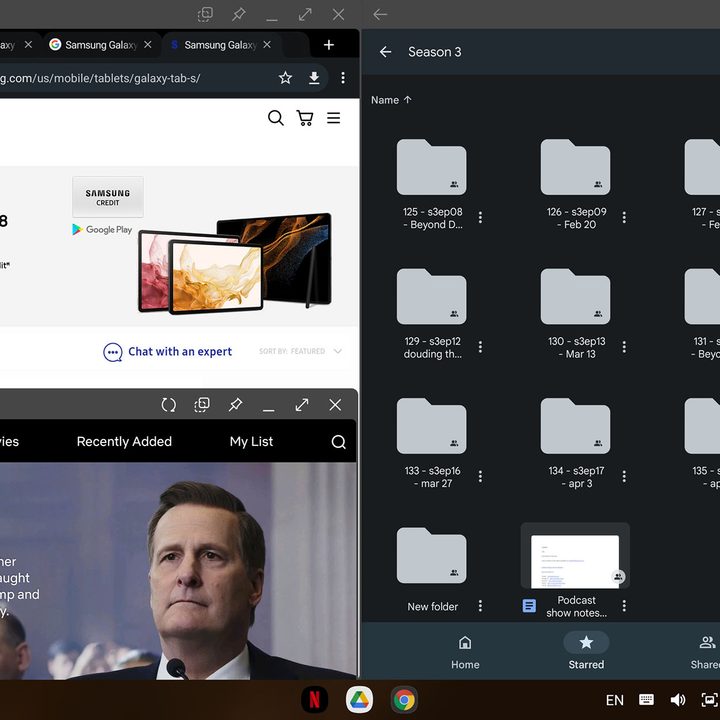The width and height of the screenshot is (720, 720).
Task: Launch Google Drive from the taskbar
Action: click(x=359, y=700)
